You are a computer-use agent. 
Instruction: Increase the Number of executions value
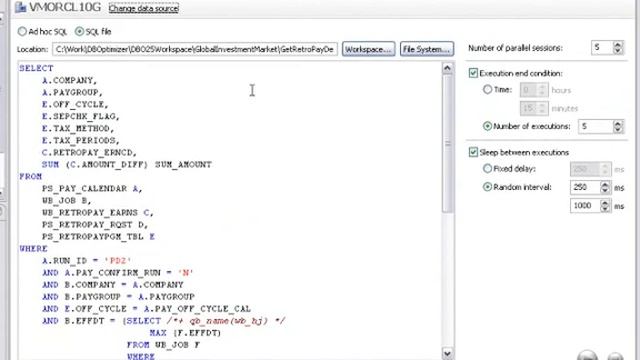coord(618,123)
